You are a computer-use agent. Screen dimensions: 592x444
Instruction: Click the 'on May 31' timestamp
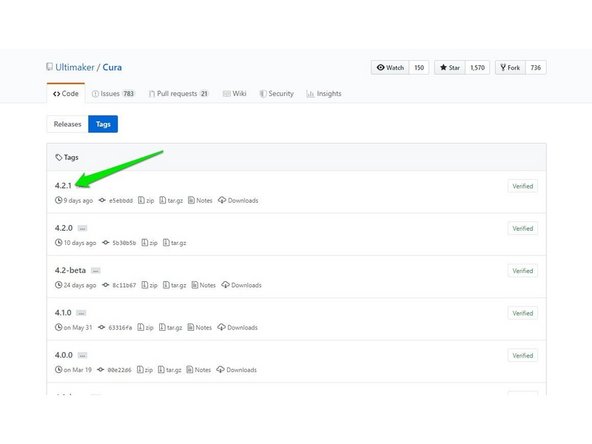click(78, 327)
